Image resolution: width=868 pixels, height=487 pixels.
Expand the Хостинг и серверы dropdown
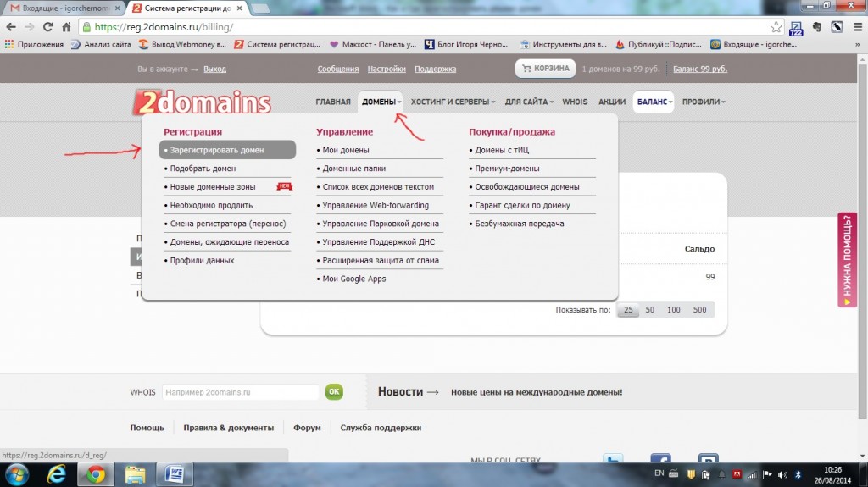[x=453, y=102]
